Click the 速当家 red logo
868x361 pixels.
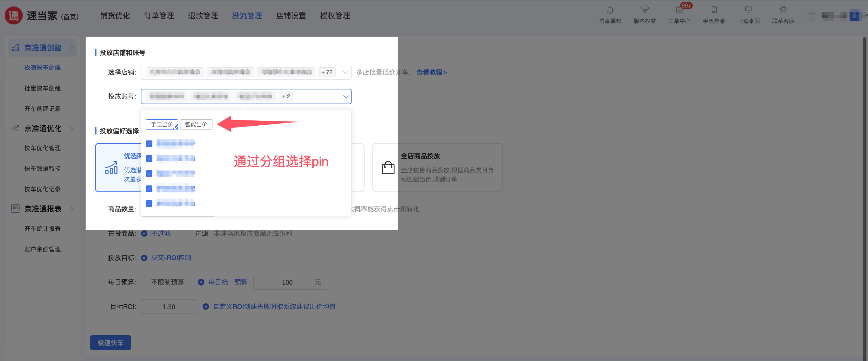pos(14,16)
